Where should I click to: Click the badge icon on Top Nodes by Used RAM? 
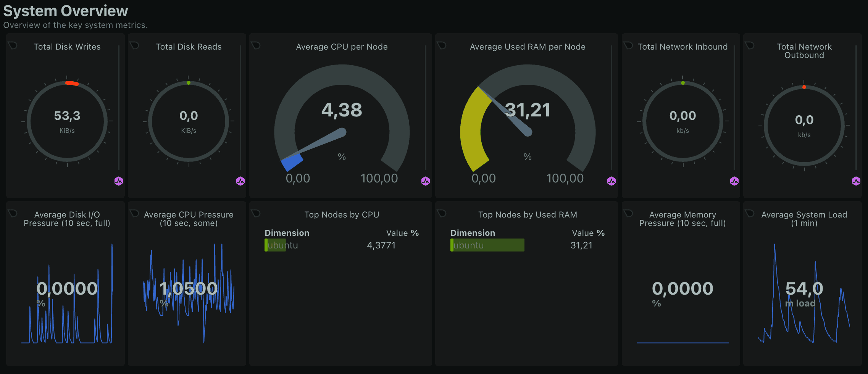pos(442,213)
